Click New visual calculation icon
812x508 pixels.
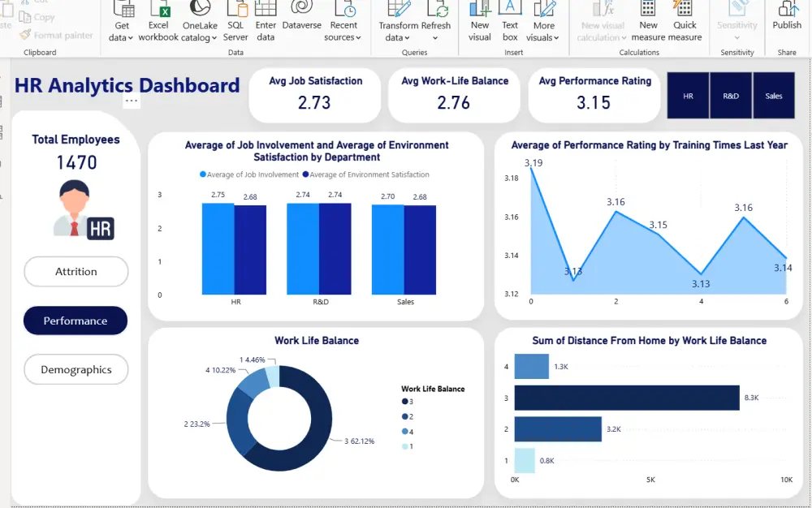coord(603,8)
